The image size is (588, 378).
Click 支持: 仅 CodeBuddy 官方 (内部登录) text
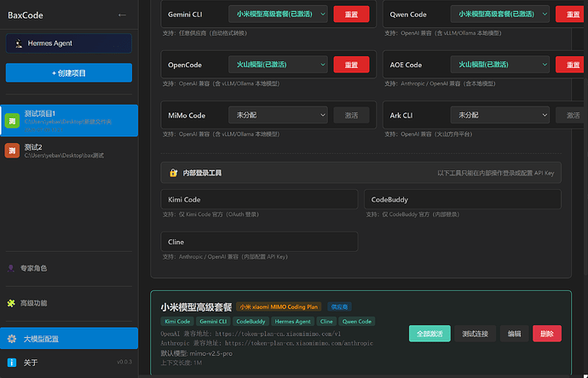412,215
